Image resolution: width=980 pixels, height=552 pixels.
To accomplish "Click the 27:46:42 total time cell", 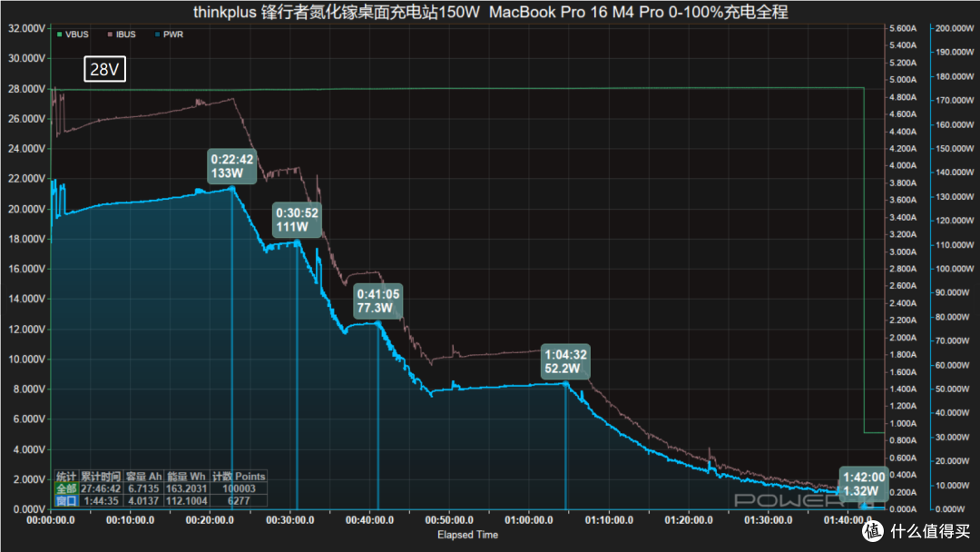I will click(x=101, y=488).
